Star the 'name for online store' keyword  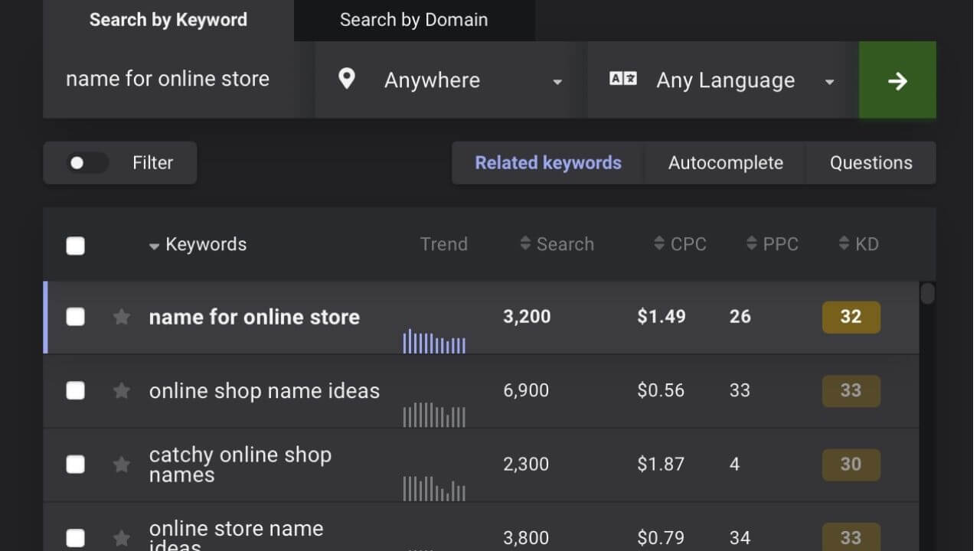[x=121, y=317]
